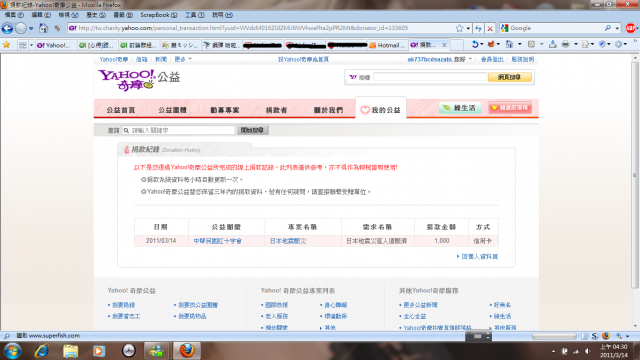This screenshot has width=640, height=360.
Task: Open the address bar URL dropdown arrow
Action: 468,28
